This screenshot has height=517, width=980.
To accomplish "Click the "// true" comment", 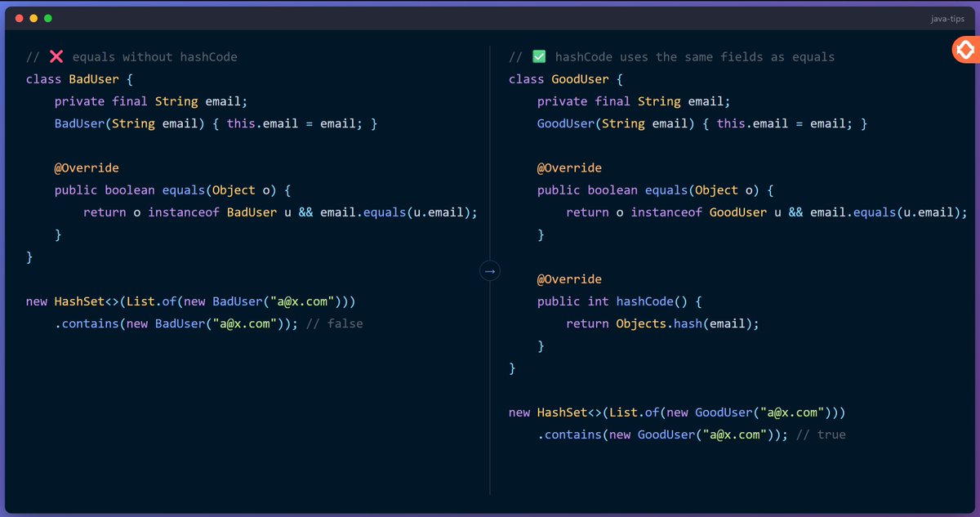I will 820,435.
